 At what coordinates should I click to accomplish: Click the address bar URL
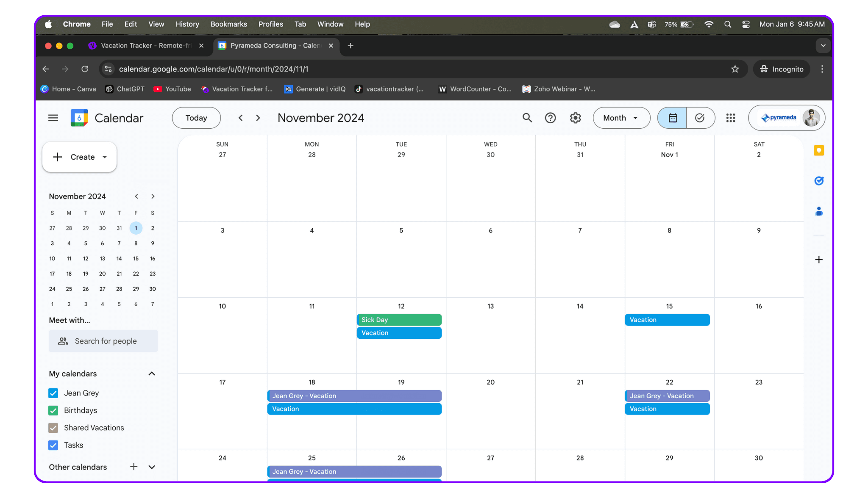click(x=214, y=69)
